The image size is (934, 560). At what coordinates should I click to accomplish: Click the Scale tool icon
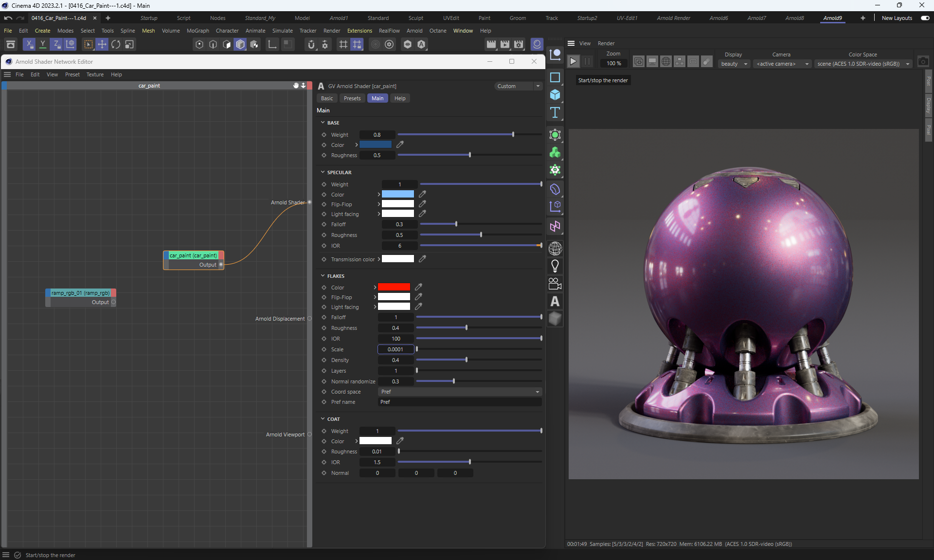click(x=129, y=44)
